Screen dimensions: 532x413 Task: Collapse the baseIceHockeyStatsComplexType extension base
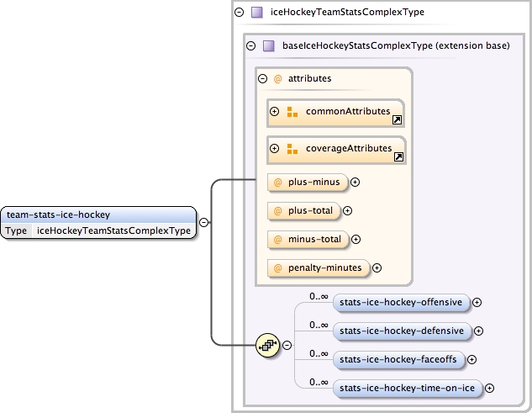[250, 45]
